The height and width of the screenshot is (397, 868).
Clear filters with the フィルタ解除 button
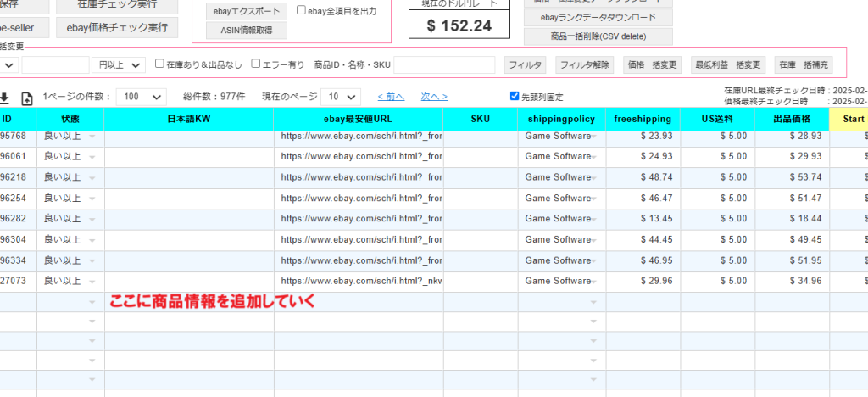click(585, 64)
